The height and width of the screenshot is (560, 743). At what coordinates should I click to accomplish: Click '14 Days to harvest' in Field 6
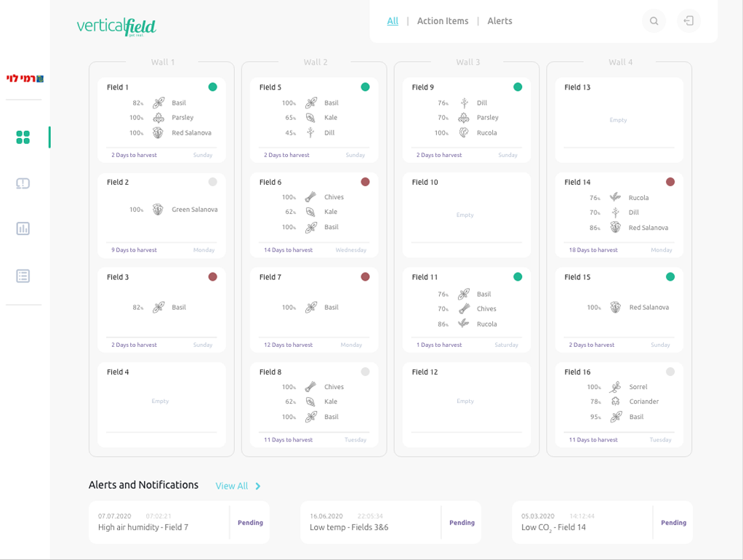click(x=288, y=250)
